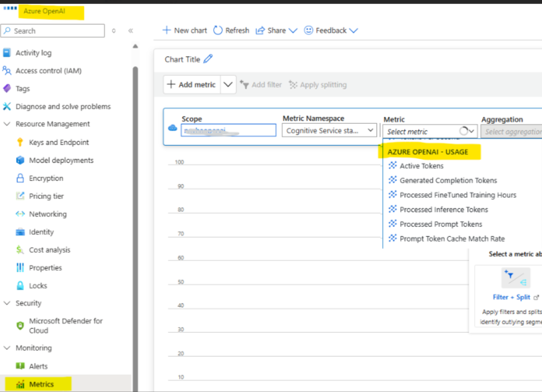Click the Filter + Split illustration thumbnail
Viewport: 542px width, 392px height.
[516, 278]
